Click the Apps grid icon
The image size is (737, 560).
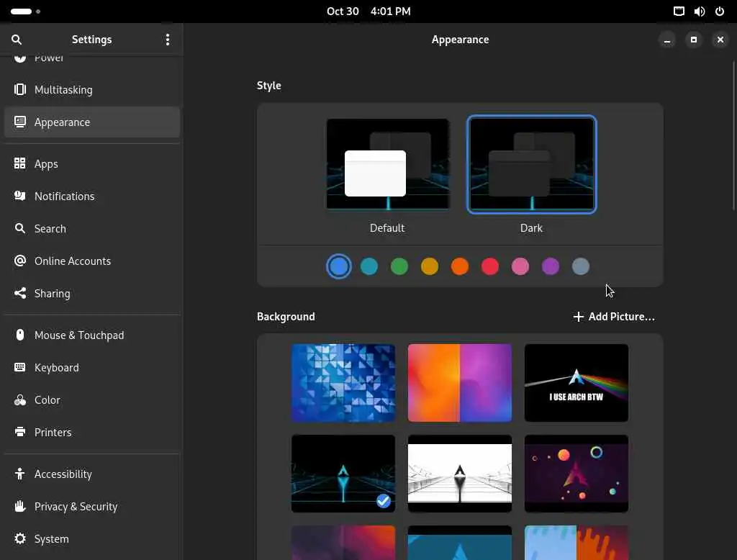pos(19,163)
